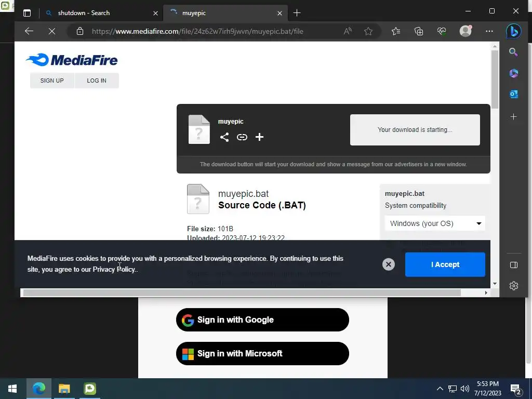Expand the Windows (your OS) dropdown

(x=435, y=223)
